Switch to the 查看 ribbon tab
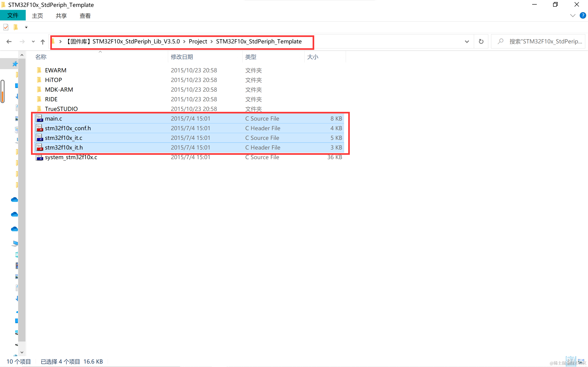This screenshot has width=588, height=367. (x=85, y=16)
